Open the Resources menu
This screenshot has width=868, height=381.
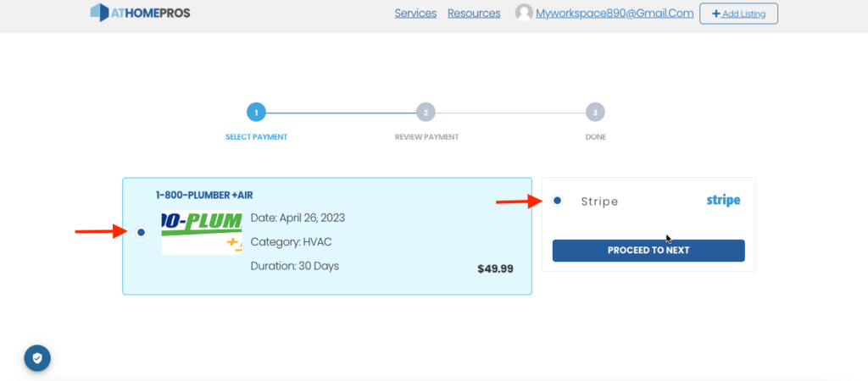474,14
